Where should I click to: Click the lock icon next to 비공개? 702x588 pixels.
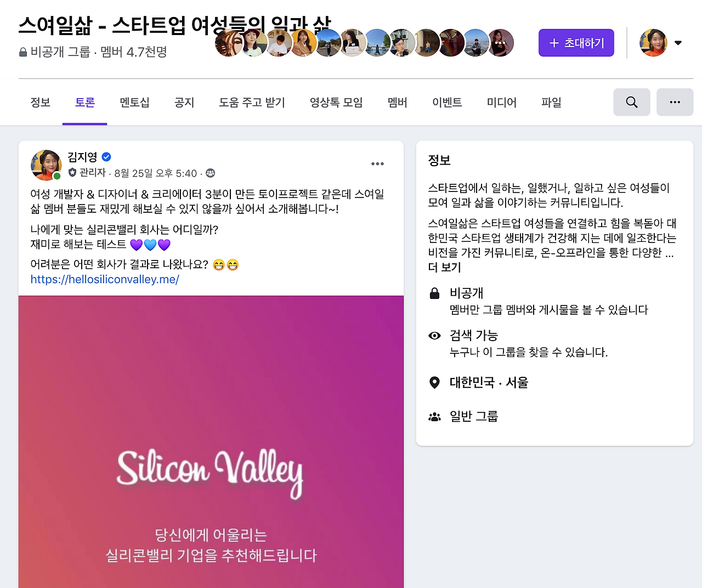tap(434, 293)
